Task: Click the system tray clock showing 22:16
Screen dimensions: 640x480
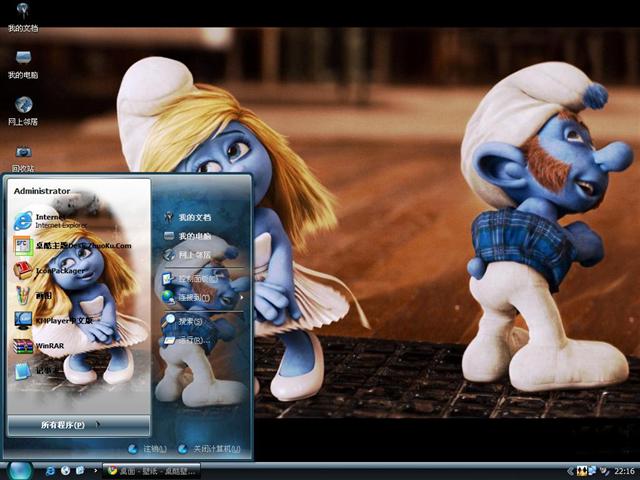Action: point(625,470)
